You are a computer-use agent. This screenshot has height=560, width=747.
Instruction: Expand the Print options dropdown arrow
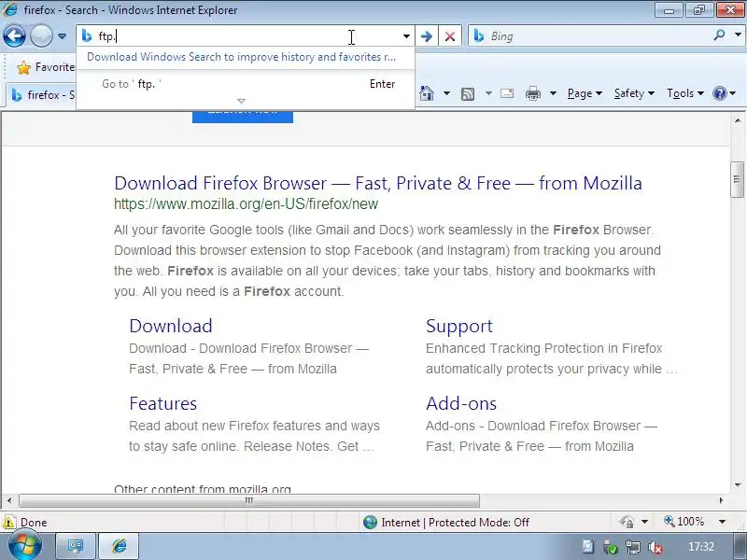pos(553,93)
